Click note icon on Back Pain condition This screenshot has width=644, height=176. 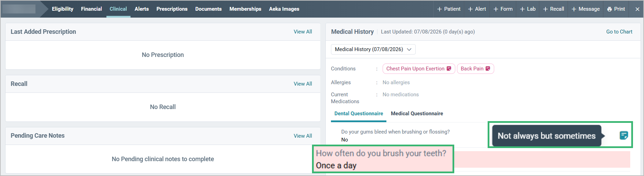488,69
